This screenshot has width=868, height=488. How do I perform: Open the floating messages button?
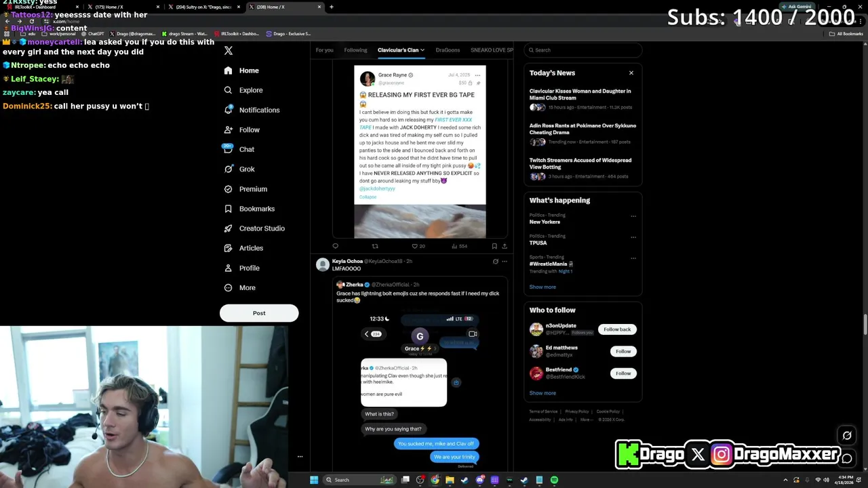pos(847,458)
